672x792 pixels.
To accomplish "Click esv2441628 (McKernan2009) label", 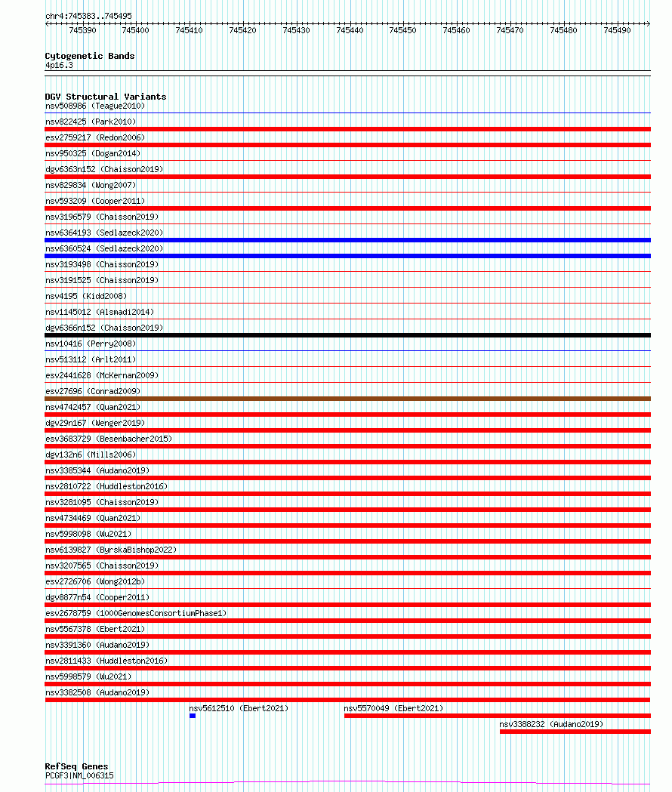I will 102,375.
